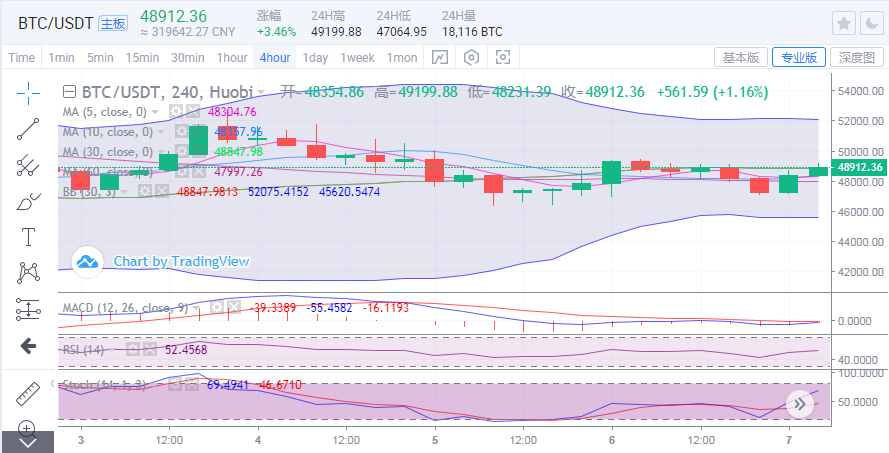Select the crosshair cursor tool

pos(28,94)
